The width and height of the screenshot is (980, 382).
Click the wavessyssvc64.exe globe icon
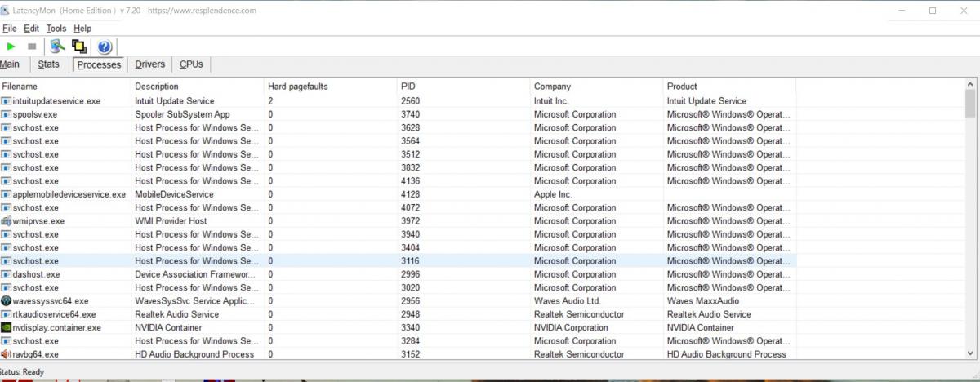tap(7, 300)
